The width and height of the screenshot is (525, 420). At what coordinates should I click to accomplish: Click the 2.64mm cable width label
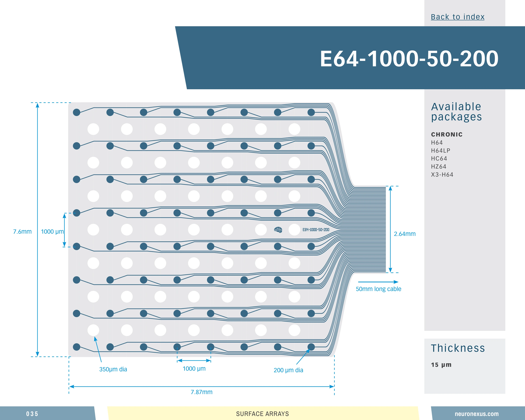(405, 234)
